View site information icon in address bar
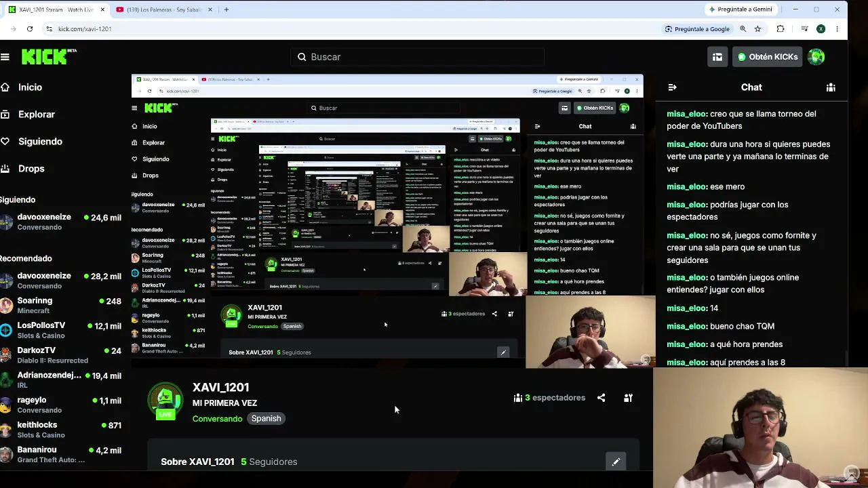Viewport: 868px width, 488px height. click(49, 29)
